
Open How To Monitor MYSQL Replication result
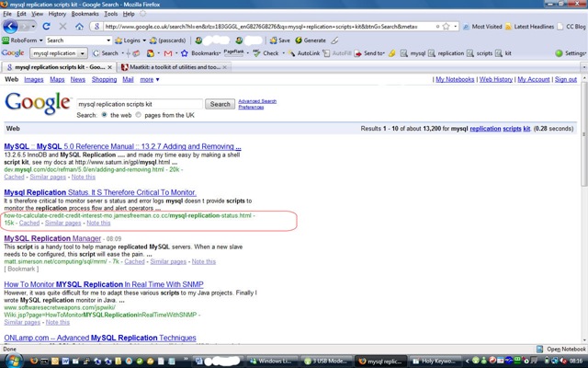point(104,284)
